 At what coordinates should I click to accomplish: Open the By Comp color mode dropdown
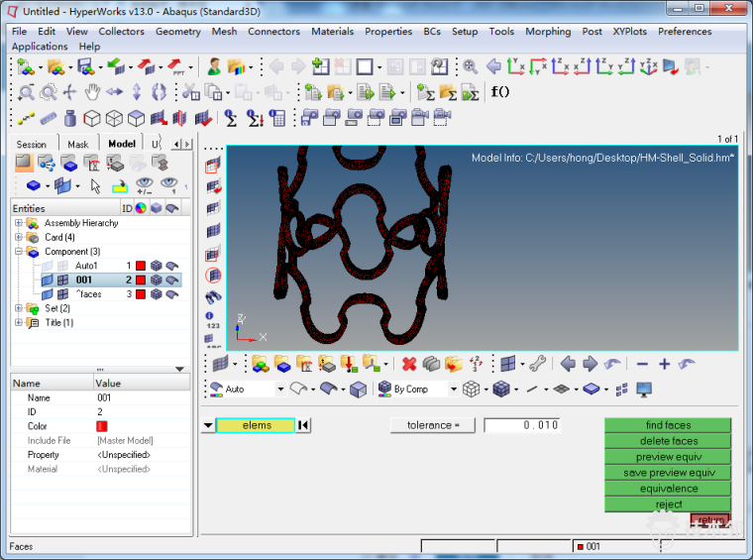pos(454,390)
